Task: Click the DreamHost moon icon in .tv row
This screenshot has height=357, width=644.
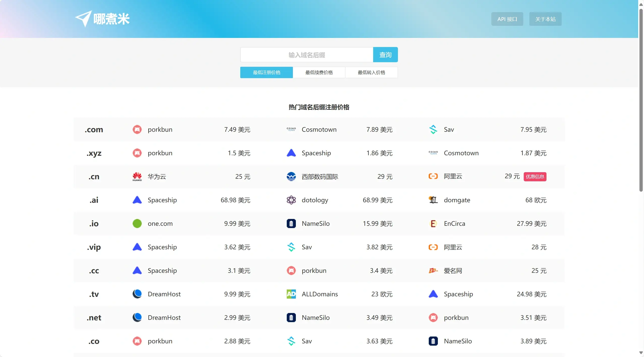Action: (x=137, y=294)
